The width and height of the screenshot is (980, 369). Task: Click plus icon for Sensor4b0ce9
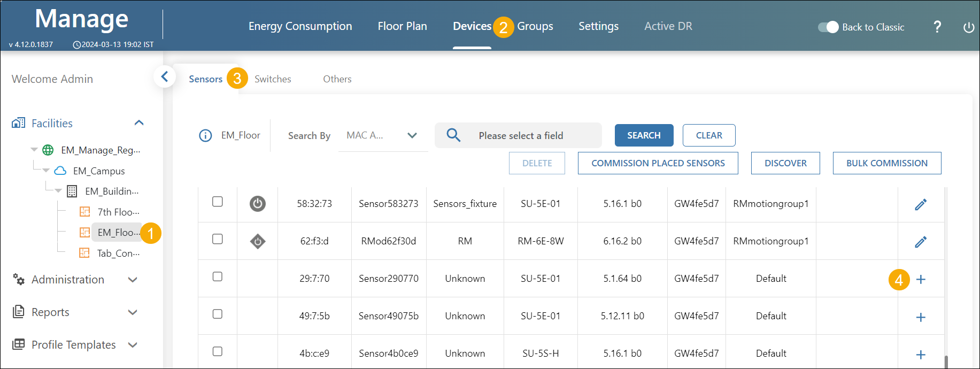(x=921, y=355)
